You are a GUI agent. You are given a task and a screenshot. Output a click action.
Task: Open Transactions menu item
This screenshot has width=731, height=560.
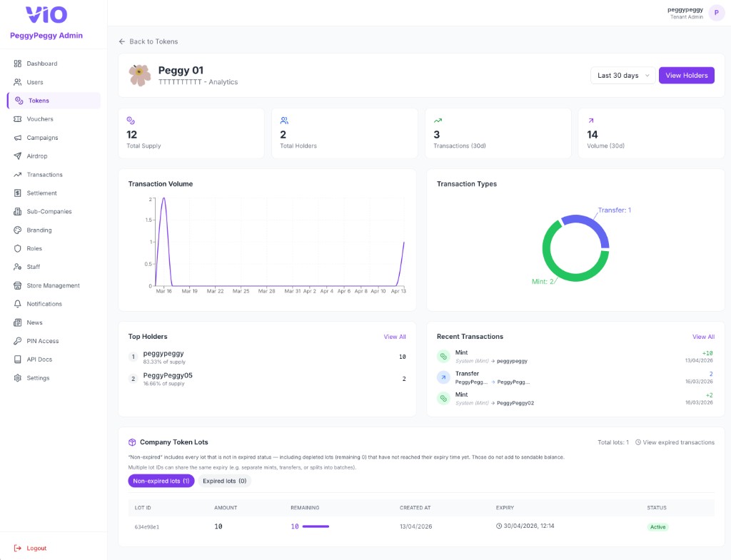[54, 175]
